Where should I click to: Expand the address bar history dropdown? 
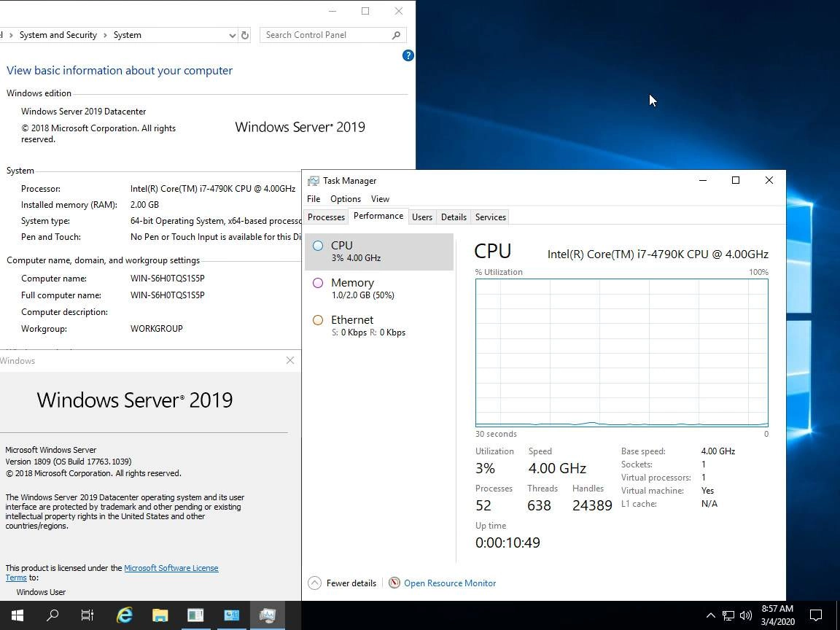click(232, 35)
